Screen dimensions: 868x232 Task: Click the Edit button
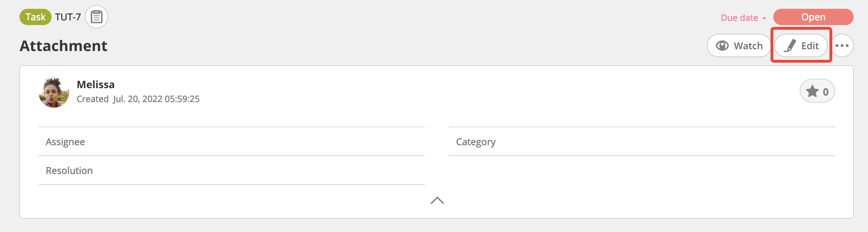(801, 45)
